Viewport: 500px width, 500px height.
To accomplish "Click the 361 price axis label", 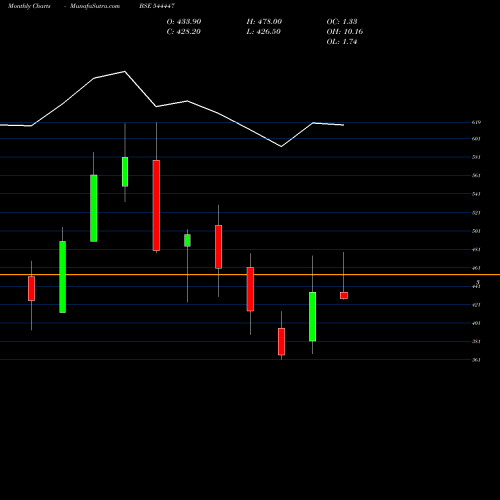I will point(476,360).
